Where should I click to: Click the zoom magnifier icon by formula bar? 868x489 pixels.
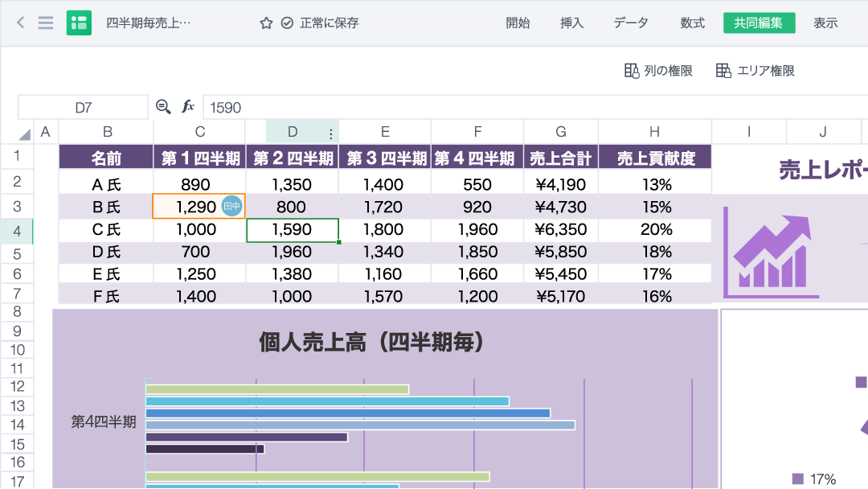coord(163,107)
